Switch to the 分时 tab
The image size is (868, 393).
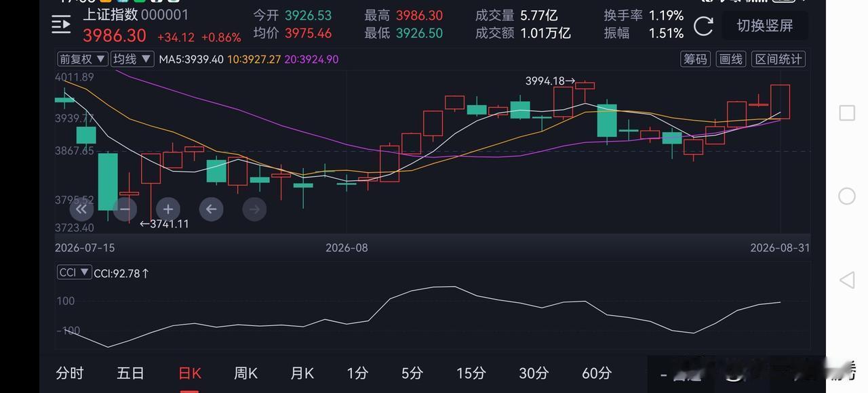(x=70, y=373)
